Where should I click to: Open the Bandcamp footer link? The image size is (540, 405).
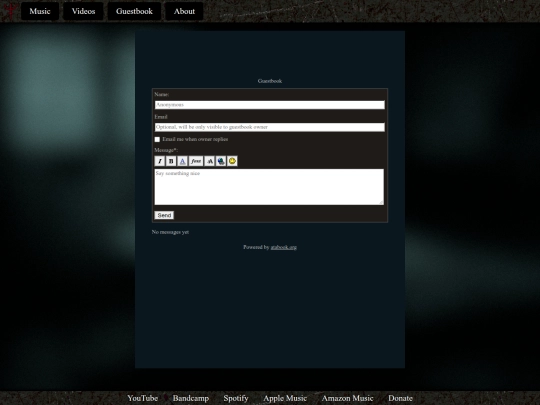click(x=191, y=398)
